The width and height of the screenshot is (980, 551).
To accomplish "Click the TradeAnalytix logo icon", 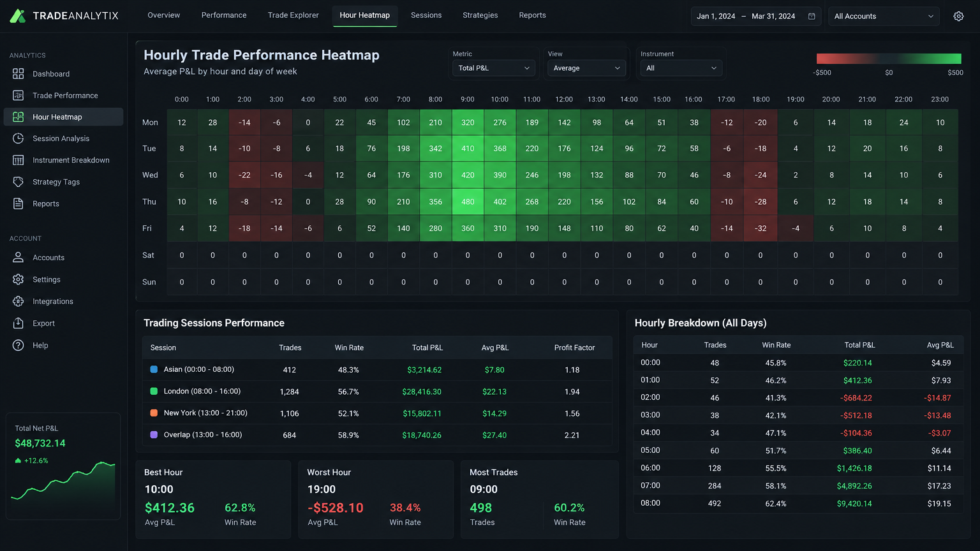I will (x=18, y=16).
